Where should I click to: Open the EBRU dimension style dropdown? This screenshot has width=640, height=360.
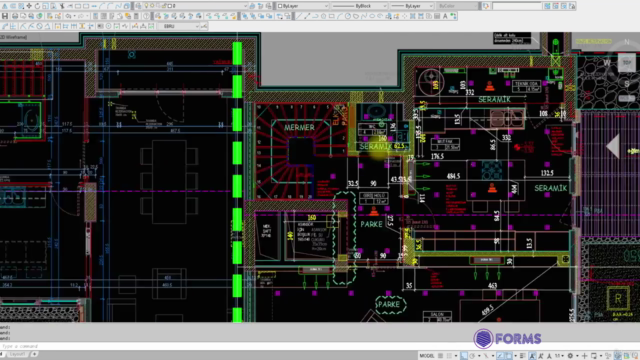tap(179, 26)
